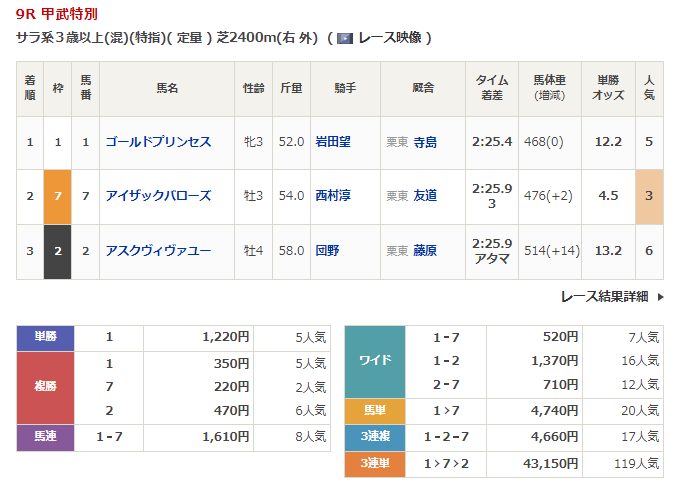Viewport: 684px width, 485px height.
Task: Open trainer 友道 page
Action: click(425, 196)
